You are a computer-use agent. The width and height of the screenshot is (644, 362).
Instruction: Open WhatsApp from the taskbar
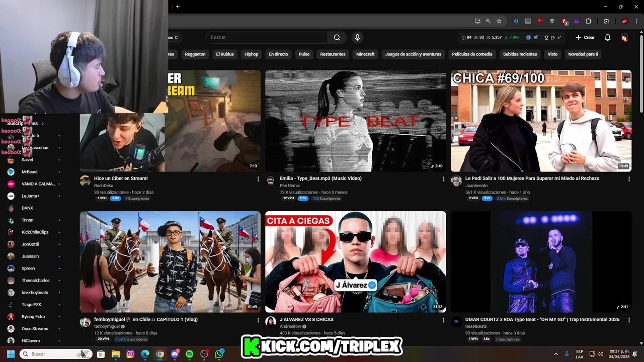coord(219,354)
